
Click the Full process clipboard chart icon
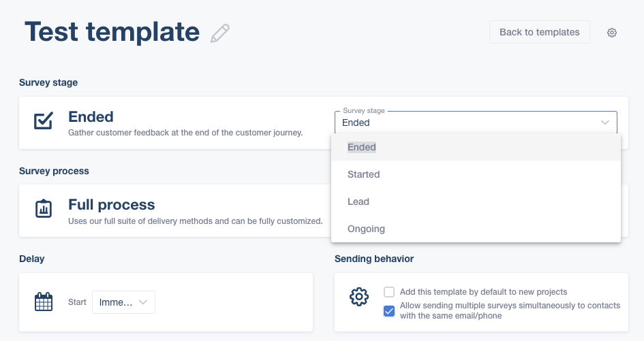44,208
